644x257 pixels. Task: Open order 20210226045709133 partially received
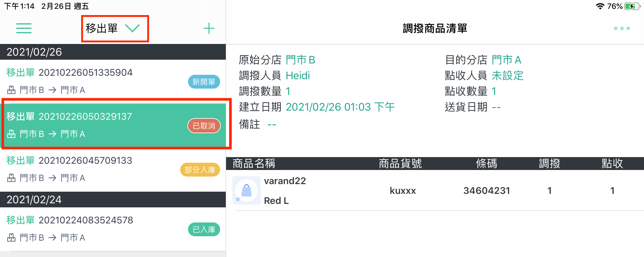(113, 169)
